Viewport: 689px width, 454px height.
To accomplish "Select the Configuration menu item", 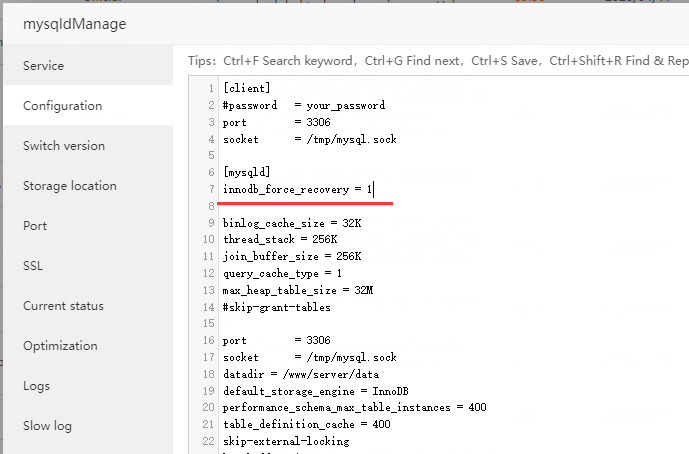I will tap(63, 106).
